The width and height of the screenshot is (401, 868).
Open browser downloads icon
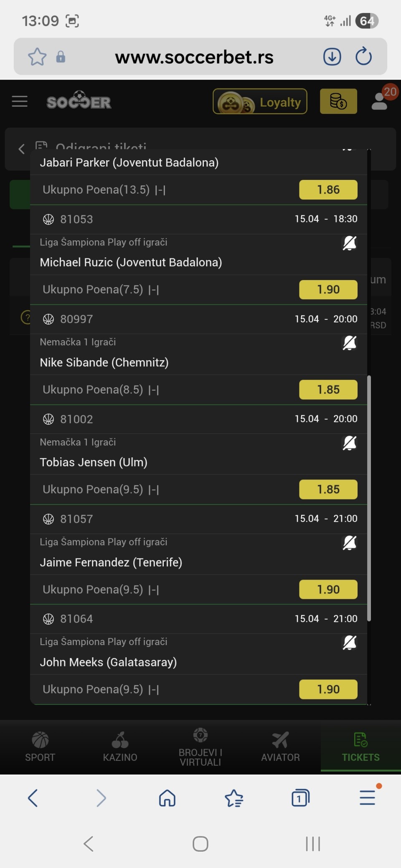(332, 57)
